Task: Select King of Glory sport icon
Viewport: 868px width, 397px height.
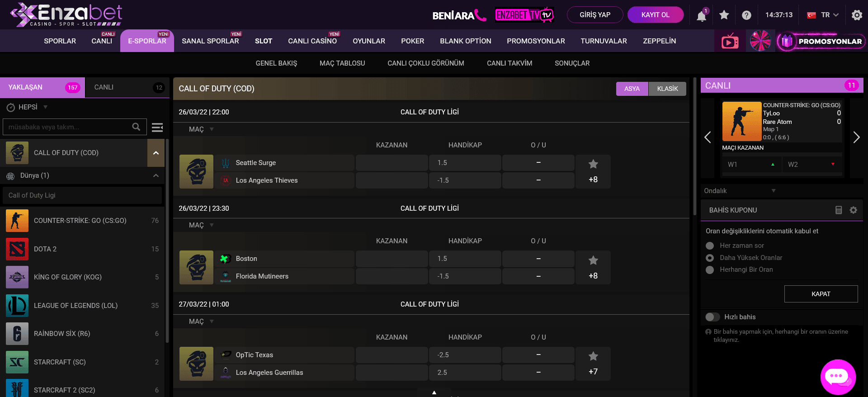Action: tap(17, 277)
